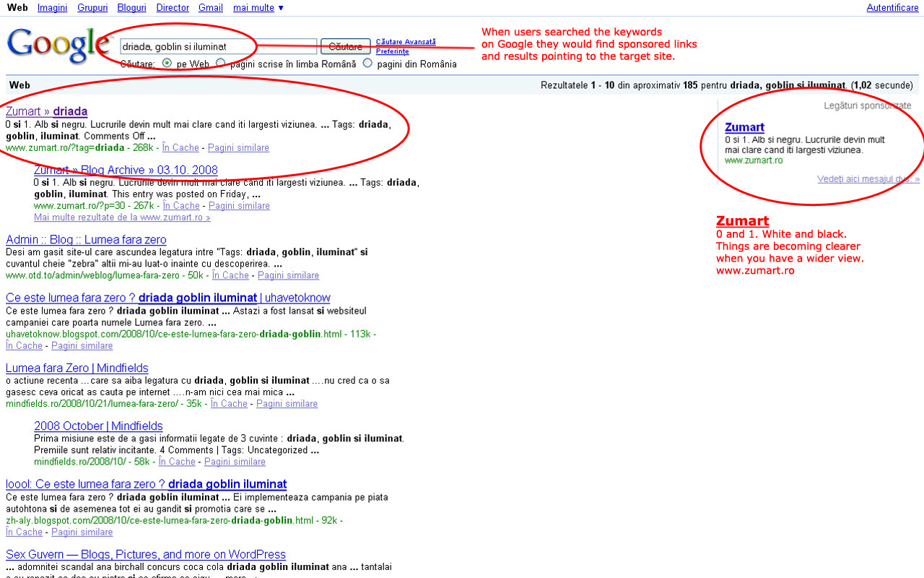
Task: Open cached copy of www.zumart.ro/?p=30
Action: [181, 206]
